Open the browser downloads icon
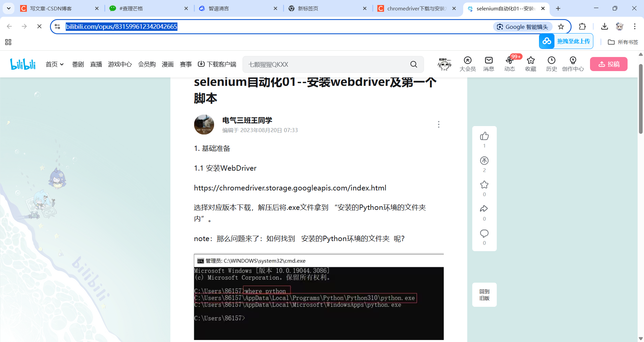This screenshot has height=342, width=644. click(604, 26)
